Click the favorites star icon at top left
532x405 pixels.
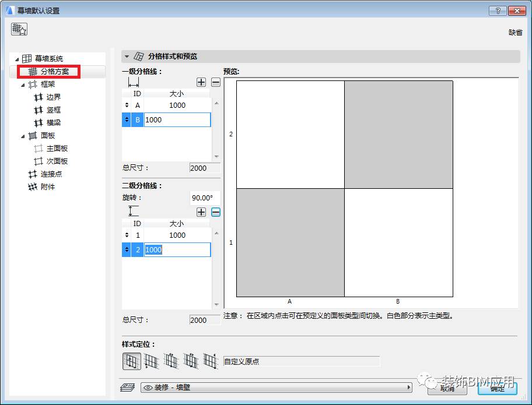point(19,28)
